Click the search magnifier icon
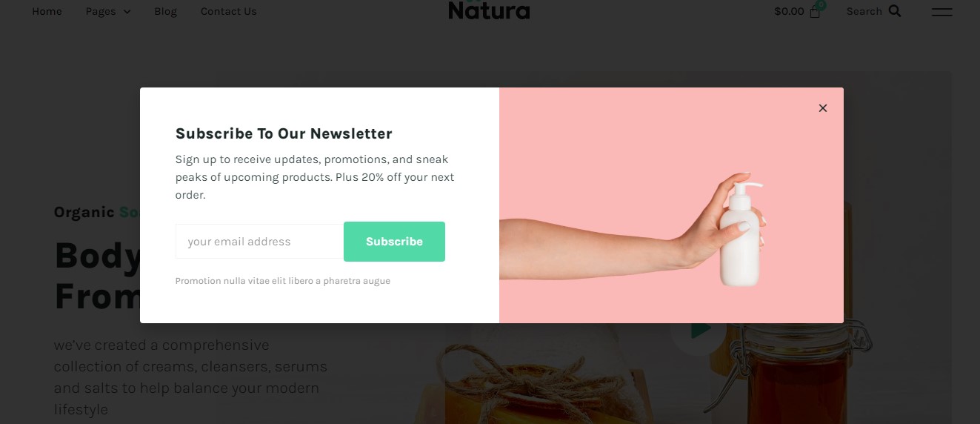The width and height of the screenshot is (980, 424). coord(895,11)
